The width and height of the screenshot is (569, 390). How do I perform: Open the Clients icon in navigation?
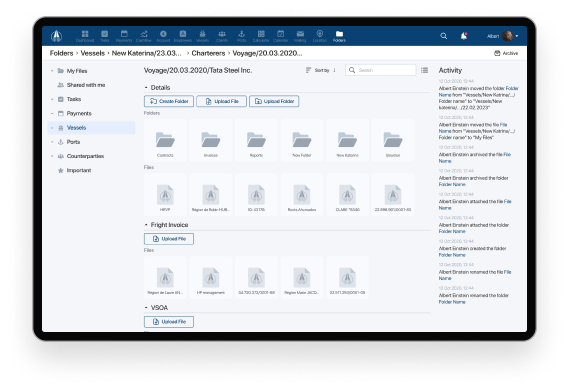coord(222,36)
